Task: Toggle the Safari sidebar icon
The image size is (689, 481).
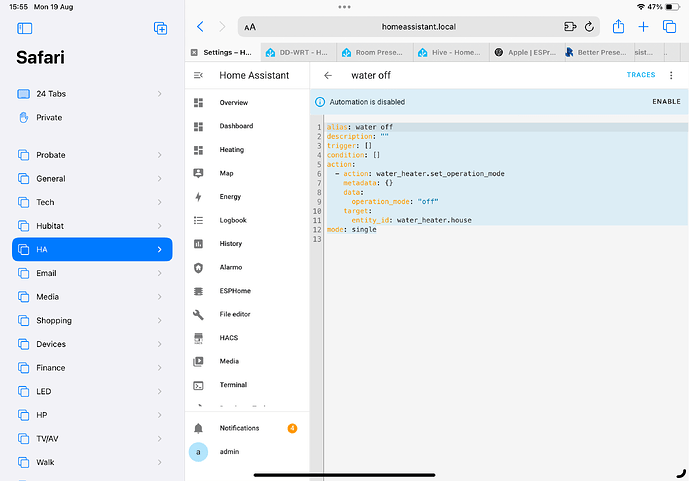Action: 25,29
